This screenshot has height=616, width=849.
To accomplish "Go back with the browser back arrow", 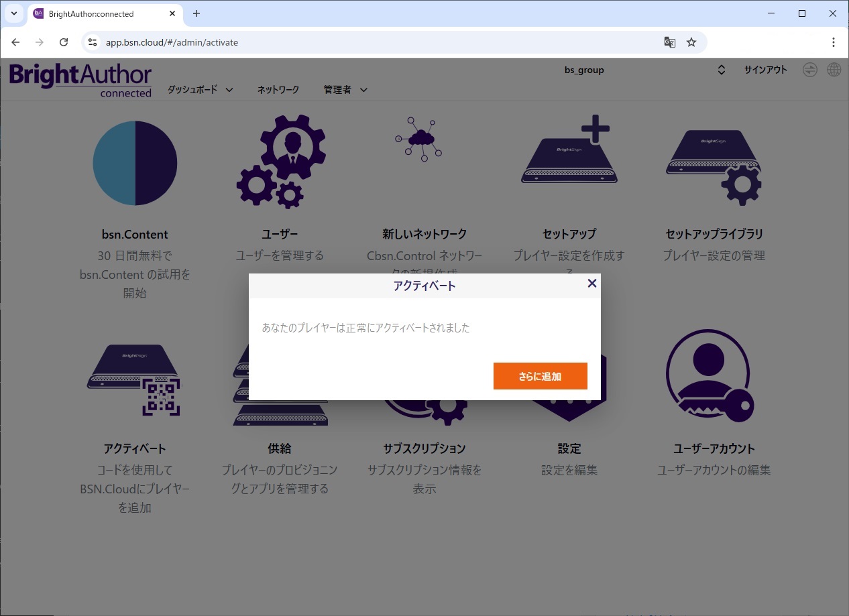I will (15, 42).
